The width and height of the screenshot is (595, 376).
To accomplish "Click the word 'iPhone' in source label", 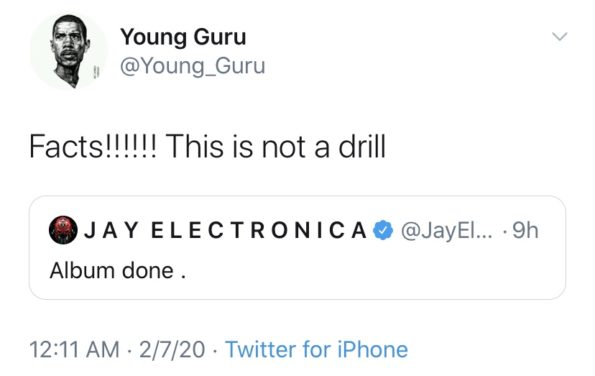I will (x=373, y=349).
